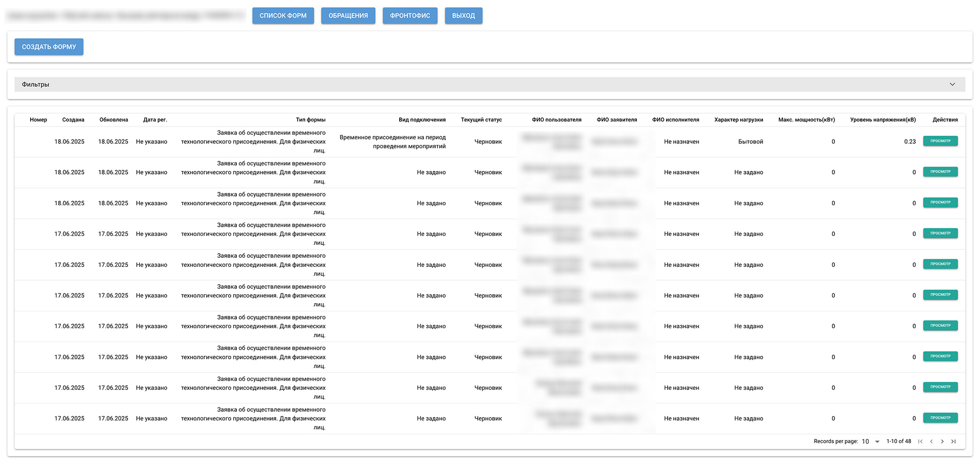
Task: Click the Вид подключения column header
Action: pos(422,120)
